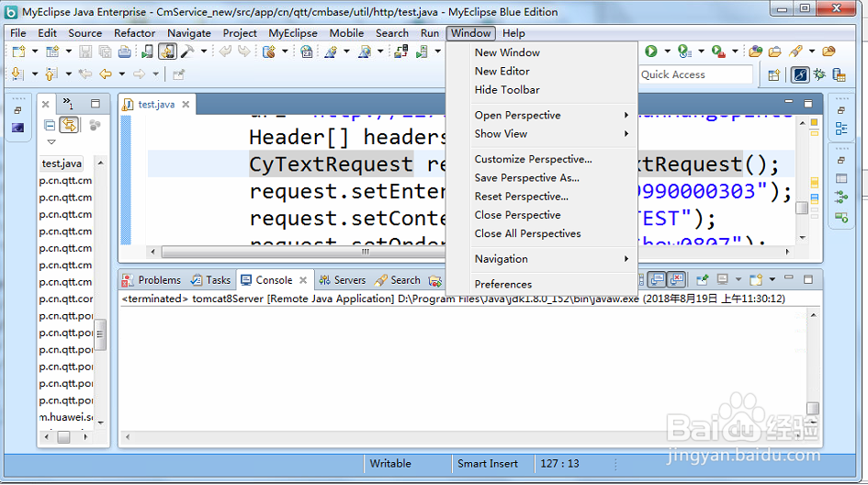Click the hammer build tool icon
Image resolution: width=868 pixels, height=485 pixels.
187,51
